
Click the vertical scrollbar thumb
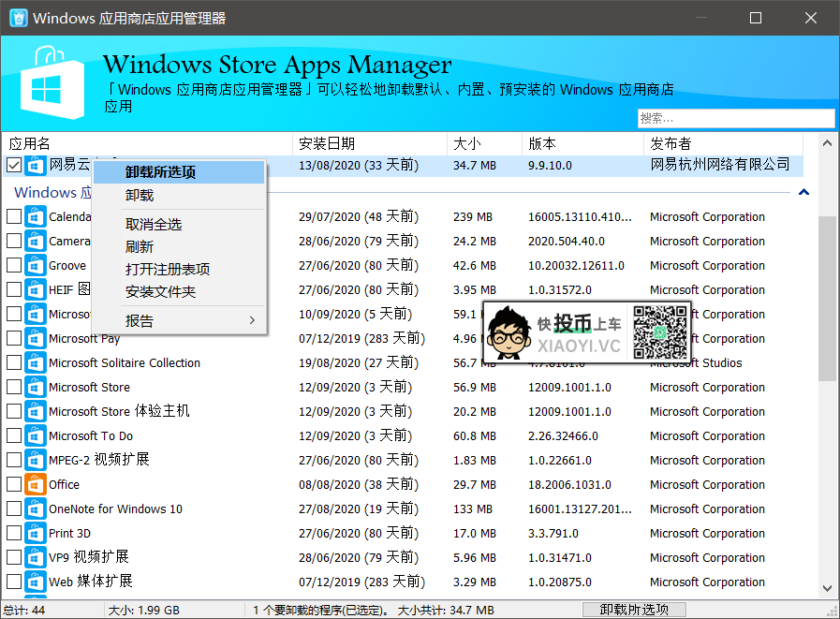827,300
